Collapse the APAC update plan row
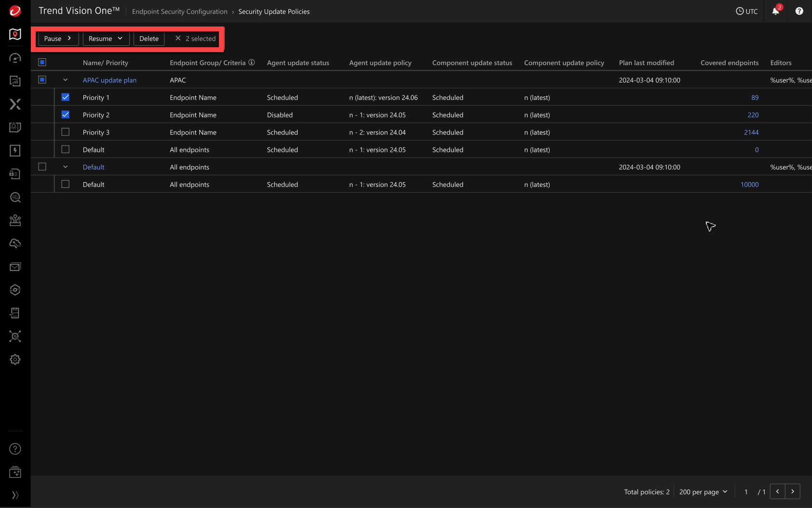Viewport: 812px width, 508px height. pyautogui.click(x=66, y=80)
